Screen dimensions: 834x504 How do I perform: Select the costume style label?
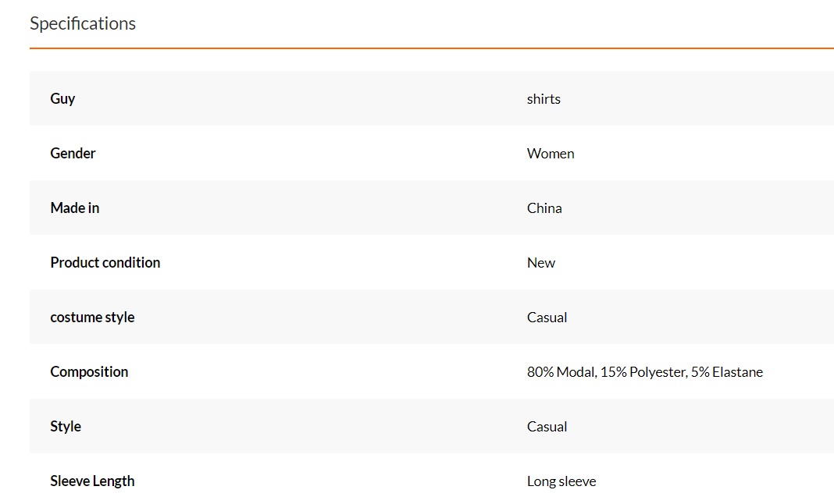pyautogui.click(x=93, y=318)
